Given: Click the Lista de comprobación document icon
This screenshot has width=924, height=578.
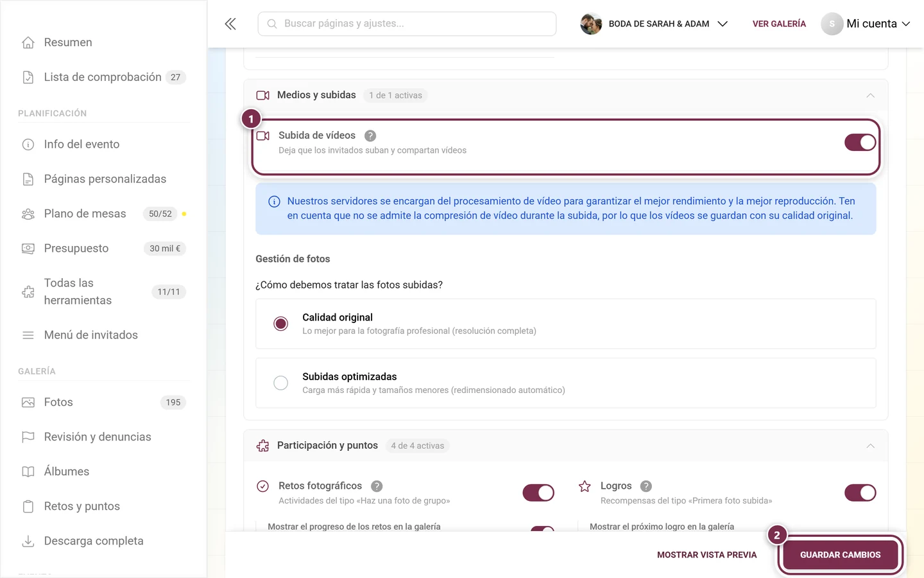Looking at the screenshot, I should click(x=28, y=77).
